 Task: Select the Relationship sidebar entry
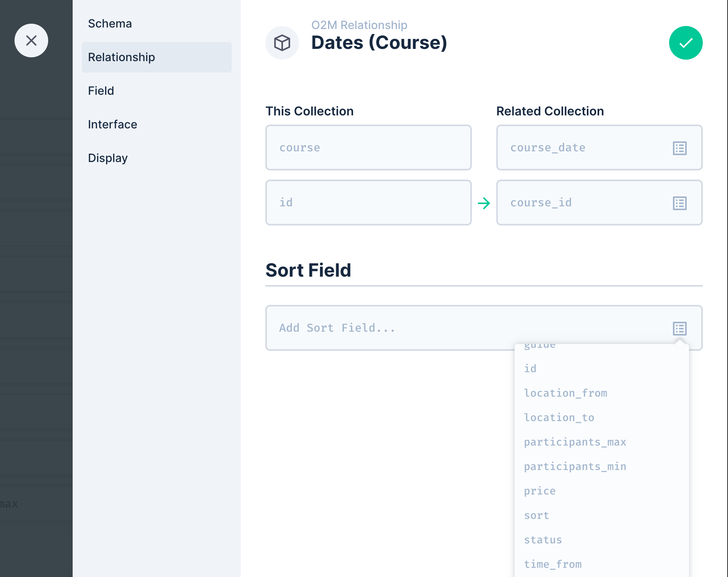[121, 57]
